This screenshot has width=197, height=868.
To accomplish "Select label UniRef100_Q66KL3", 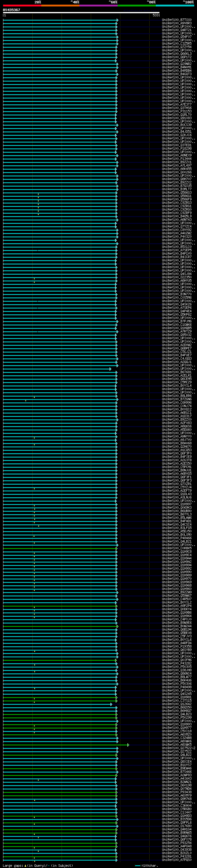I will (177, 54).
